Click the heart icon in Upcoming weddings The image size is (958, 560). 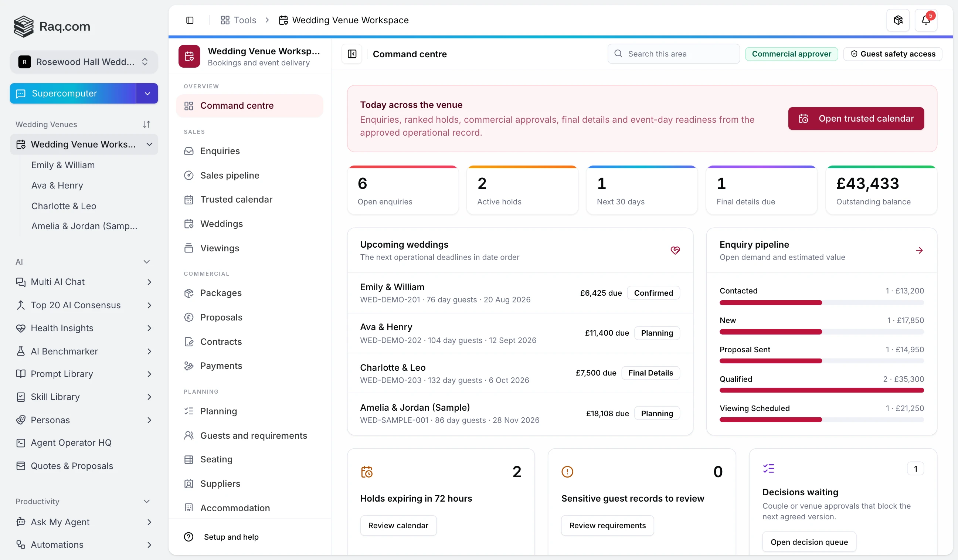pyautogui.click(x=675, y=250)
